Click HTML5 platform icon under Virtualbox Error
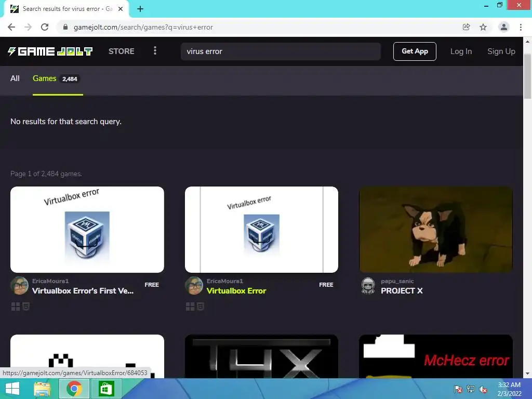Screen dimensions: 532x399 coord(200,307)
